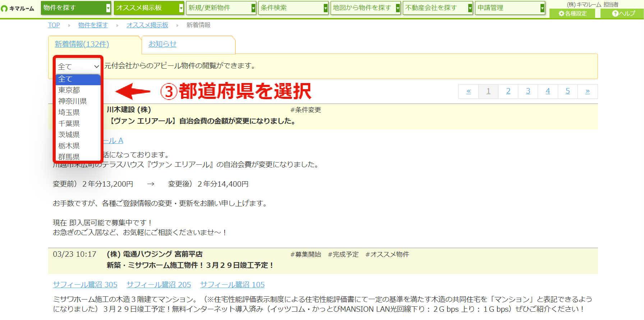
Task: Follow the オススメ掲示板 breadcrumb link
Action: [147, 25]
